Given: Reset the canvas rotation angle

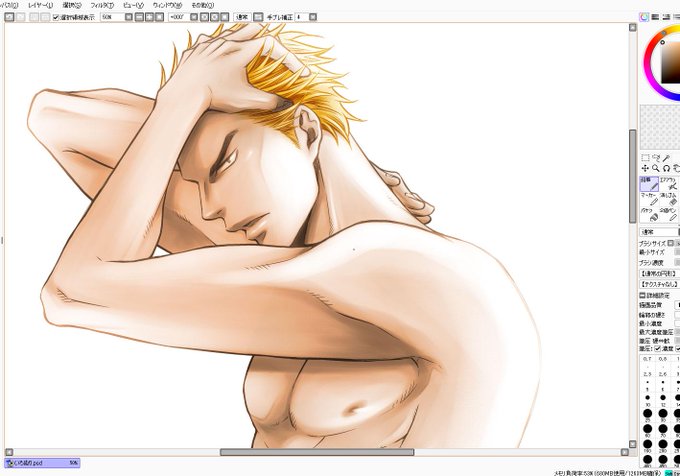Looking at the screenshot, I should pos(224,17).
